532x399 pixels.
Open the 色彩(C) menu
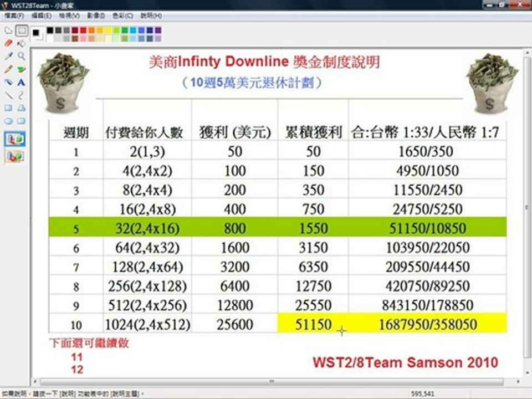tap(122, 16)
